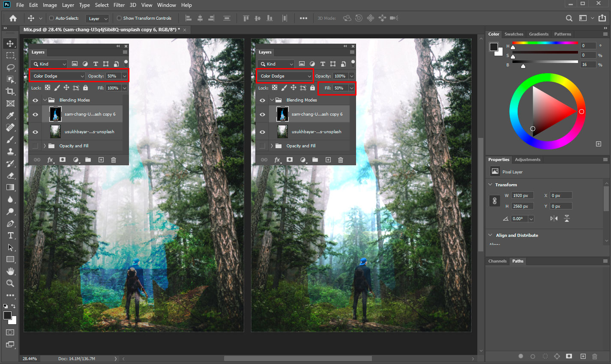Select the Eyedropper tool
Image resolution: width=611 pixels, height=364 pixels.
point(10,116)
